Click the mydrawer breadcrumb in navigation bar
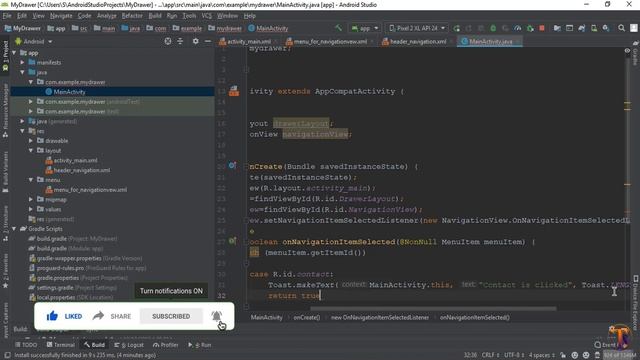Image resolution: width=640 pixels, height=360 pixels. coord(225,28)
